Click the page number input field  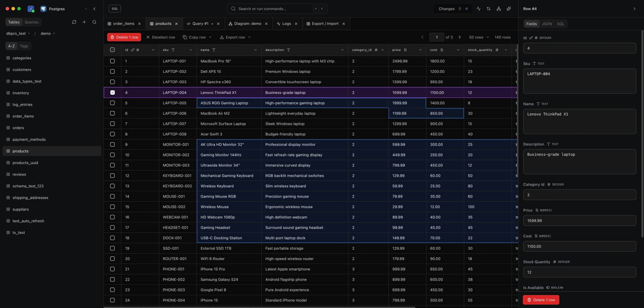[x=437, y=37]
